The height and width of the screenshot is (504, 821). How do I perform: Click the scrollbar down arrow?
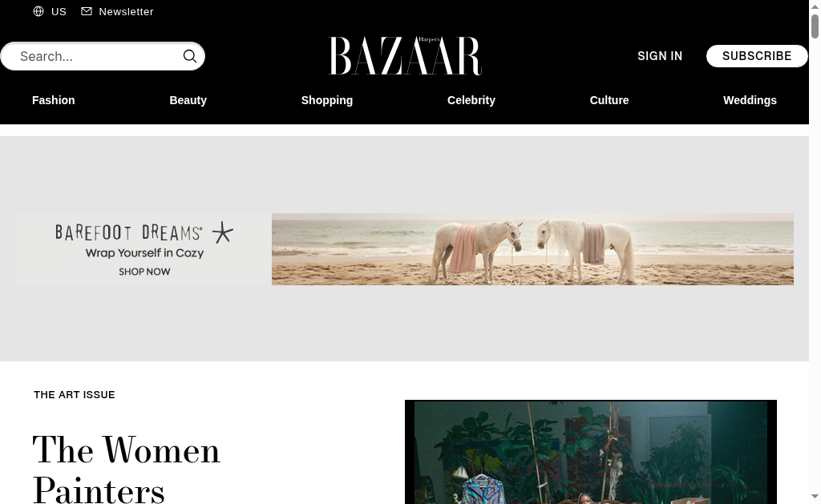(815, 496)
